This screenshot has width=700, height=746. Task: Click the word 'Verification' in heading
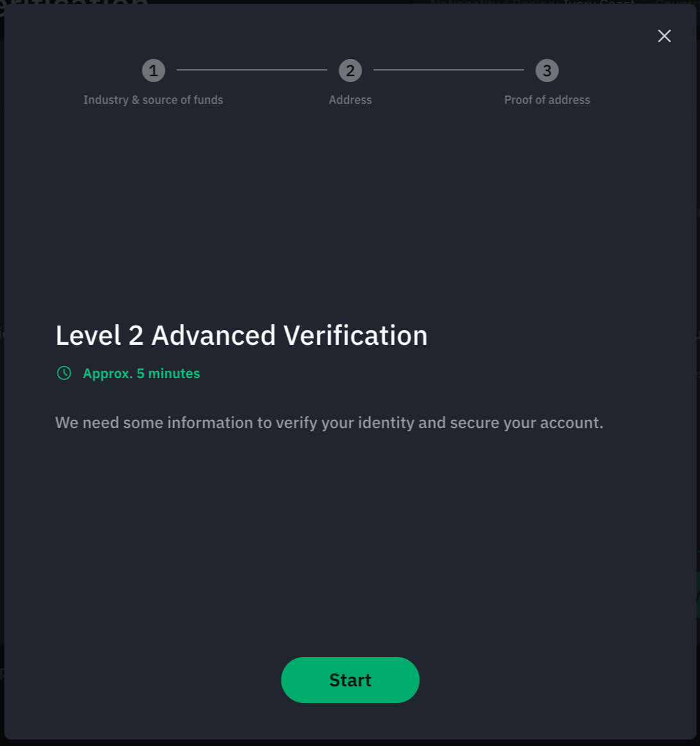click(x=356, y=335)
